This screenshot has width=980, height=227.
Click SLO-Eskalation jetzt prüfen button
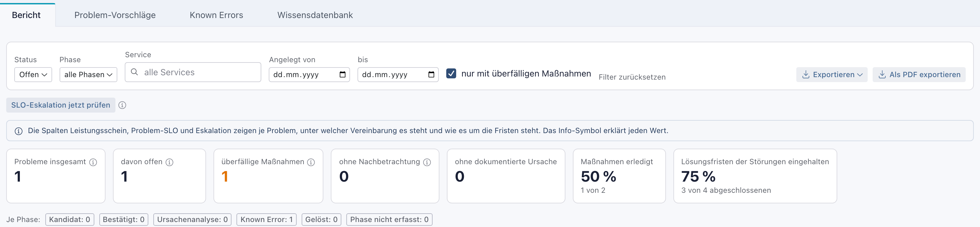[61, 105]
